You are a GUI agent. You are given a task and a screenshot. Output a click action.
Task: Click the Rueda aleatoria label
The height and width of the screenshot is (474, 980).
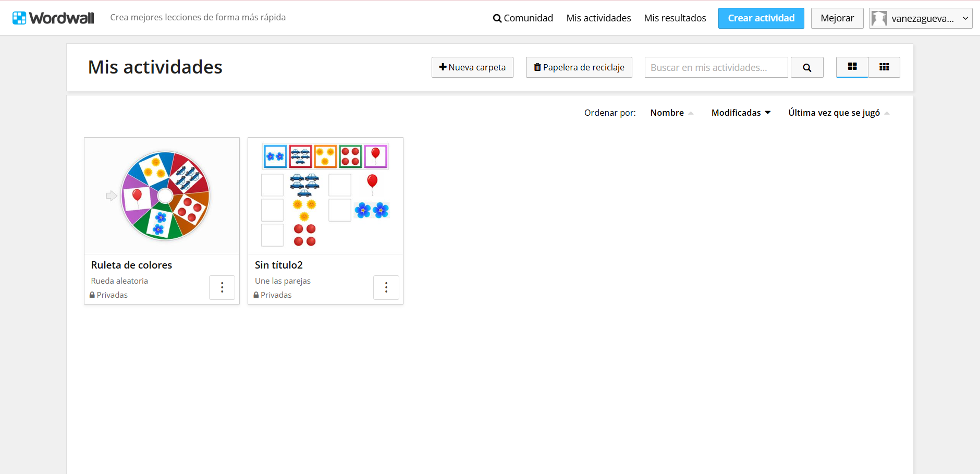(119, 281)
